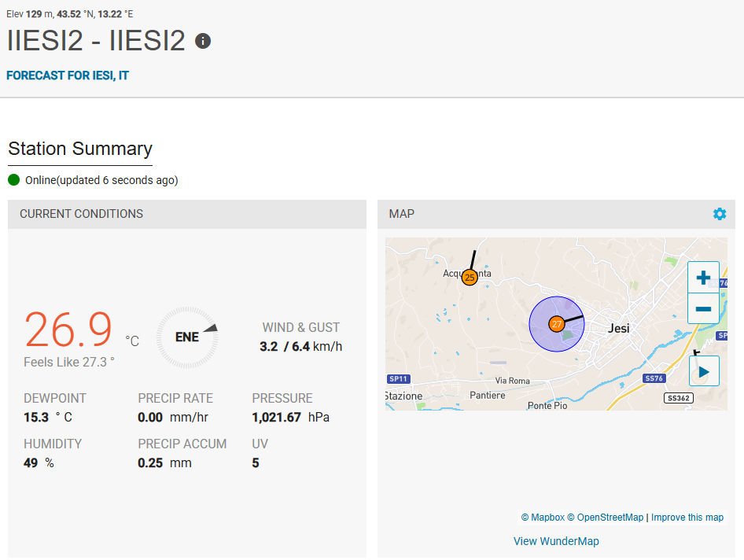Image resolution: width=744 pixels, height=560 pixels.
Task: Start the map animation play button
Action: tap(704, 371)
